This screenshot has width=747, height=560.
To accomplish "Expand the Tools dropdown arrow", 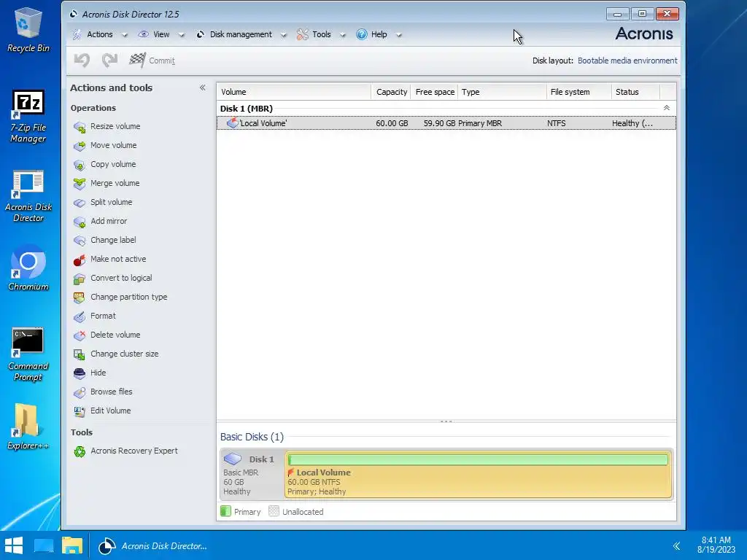I will [343, 35].
